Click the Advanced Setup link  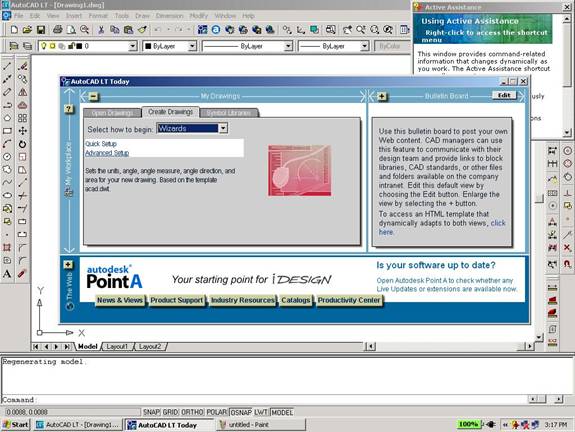(107, 153)
